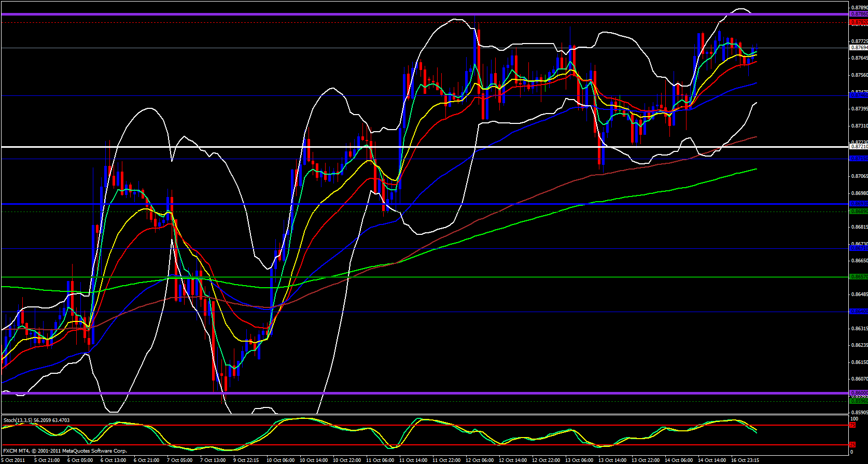Click the current price 0.87694 label
The image size is (868, 464).
point(859,47)
